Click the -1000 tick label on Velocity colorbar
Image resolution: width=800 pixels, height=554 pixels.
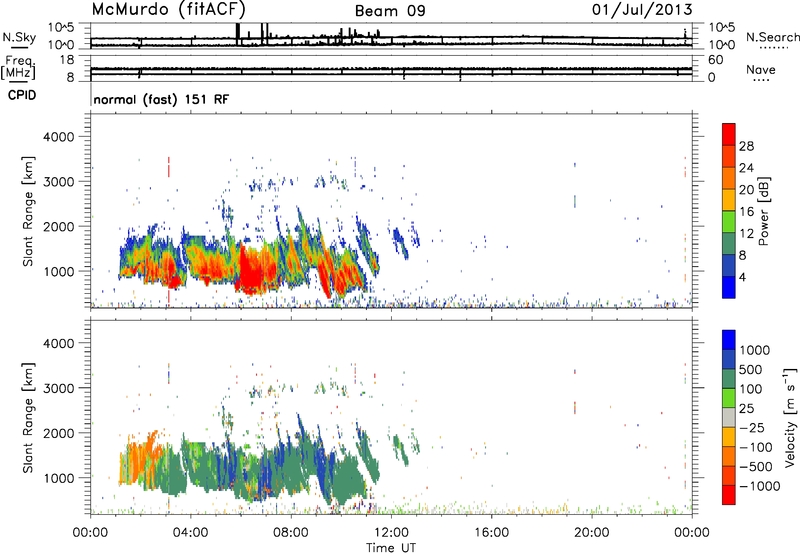[x=759, y=486]
